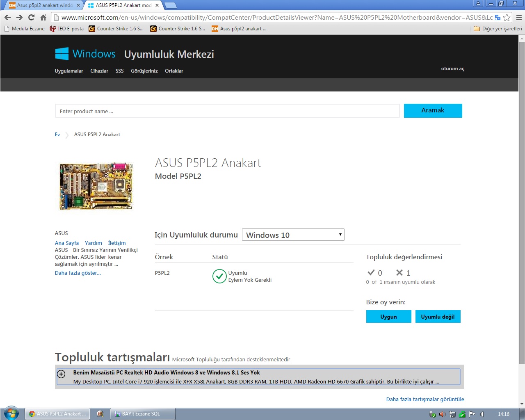This screenshot has height=420, width=525.
Task: Click Daha fazla göster... link
Action: coord(78,273)
